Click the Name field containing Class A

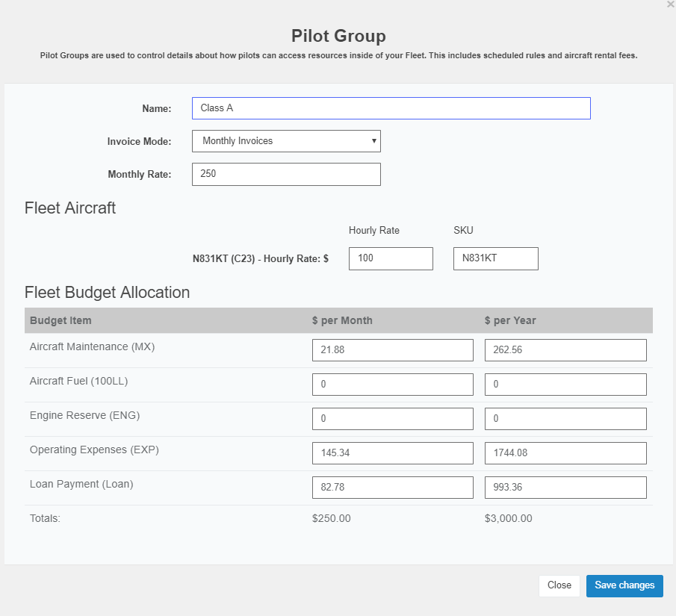click(x=391, y=108)
